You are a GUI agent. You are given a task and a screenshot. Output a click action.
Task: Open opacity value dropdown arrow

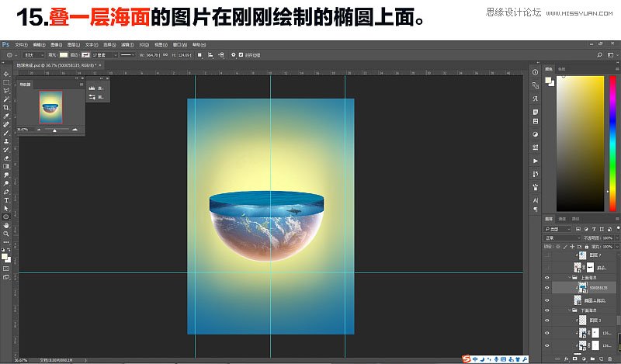[x=617, y=237]
